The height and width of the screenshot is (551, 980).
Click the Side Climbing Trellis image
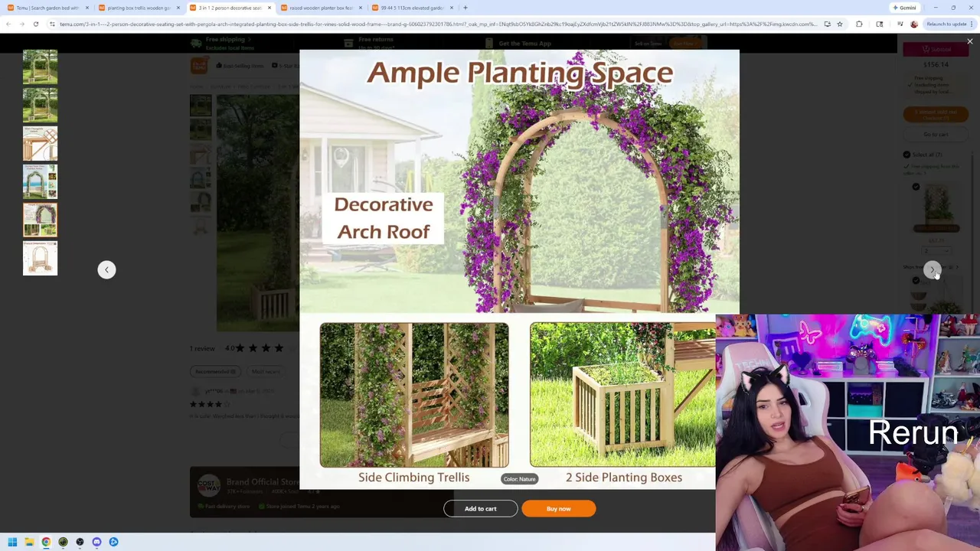414,395
